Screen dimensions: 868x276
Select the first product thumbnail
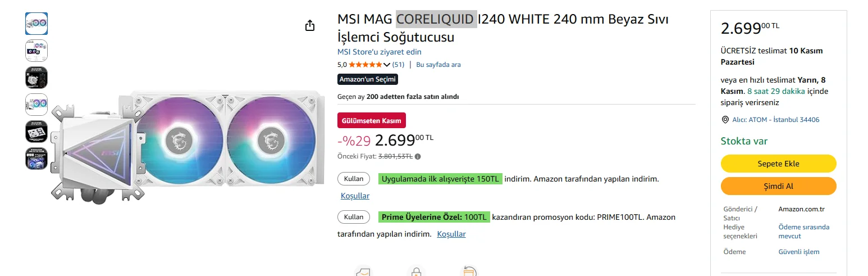36,24
